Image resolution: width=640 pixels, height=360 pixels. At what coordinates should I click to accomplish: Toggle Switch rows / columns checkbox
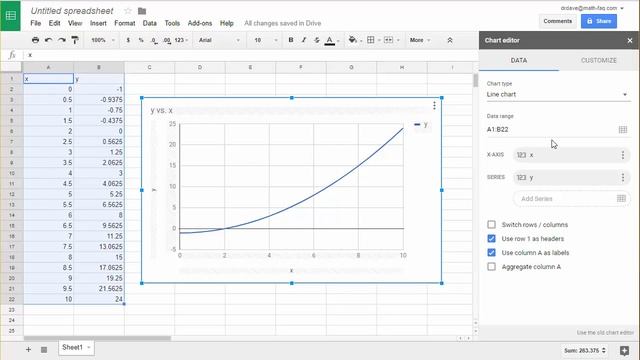click(491, 224)
